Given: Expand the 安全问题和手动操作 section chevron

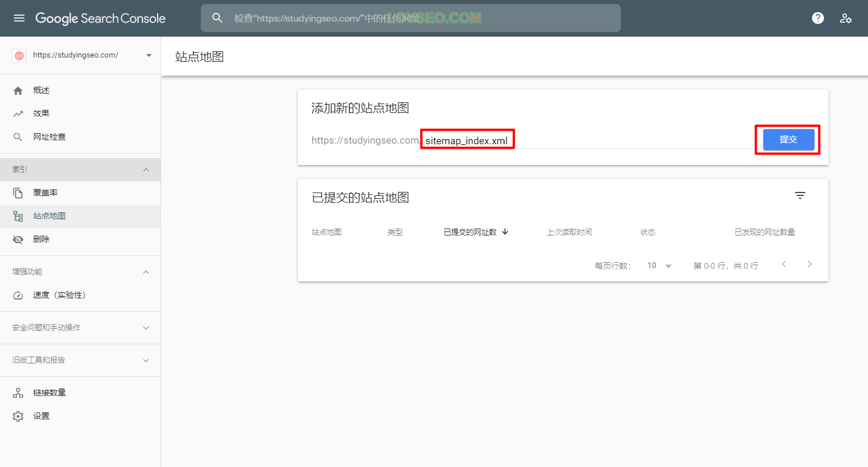Looking at the screenshot, I should tap(146, 328).
